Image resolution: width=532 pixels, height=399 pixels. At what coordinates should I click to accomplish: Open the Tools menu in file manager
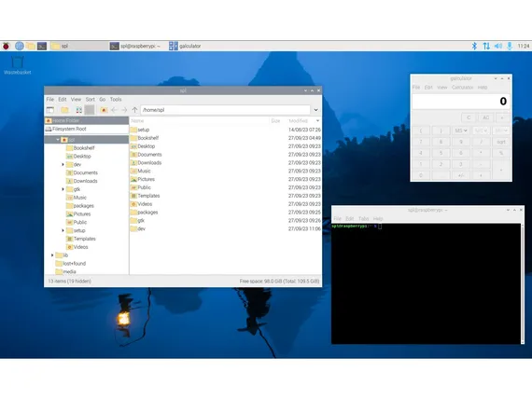click(x=116, y=100)
